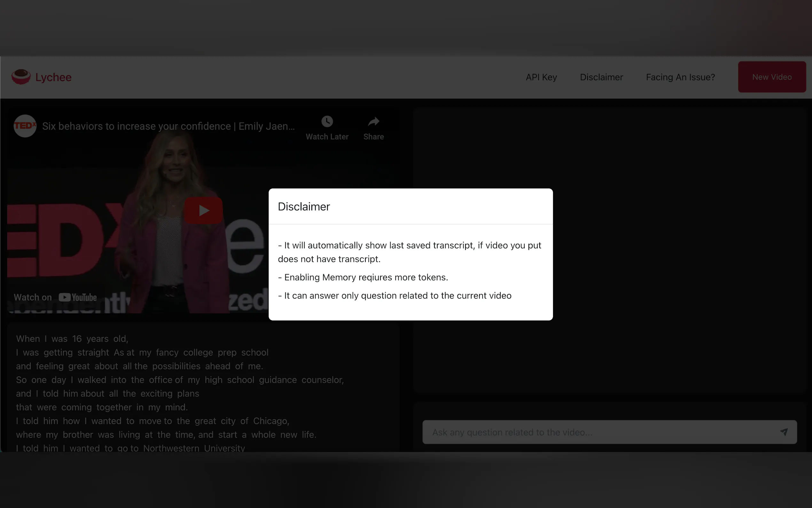Click the Disclaimer dialog heading
812x508 pixels.
coord(304,207)
